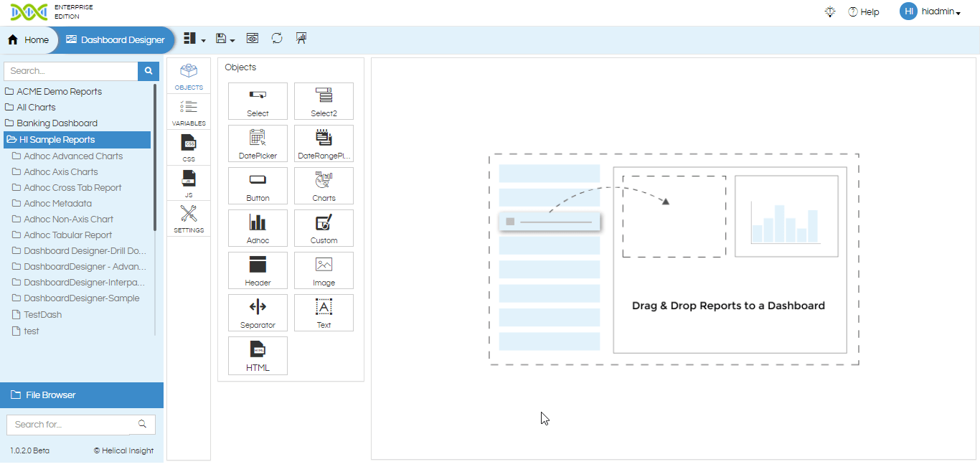The height and width of the screenshot is (472, 980).
Task: Open Adhoc Tabular Report folder
Action: click(62, 235)
